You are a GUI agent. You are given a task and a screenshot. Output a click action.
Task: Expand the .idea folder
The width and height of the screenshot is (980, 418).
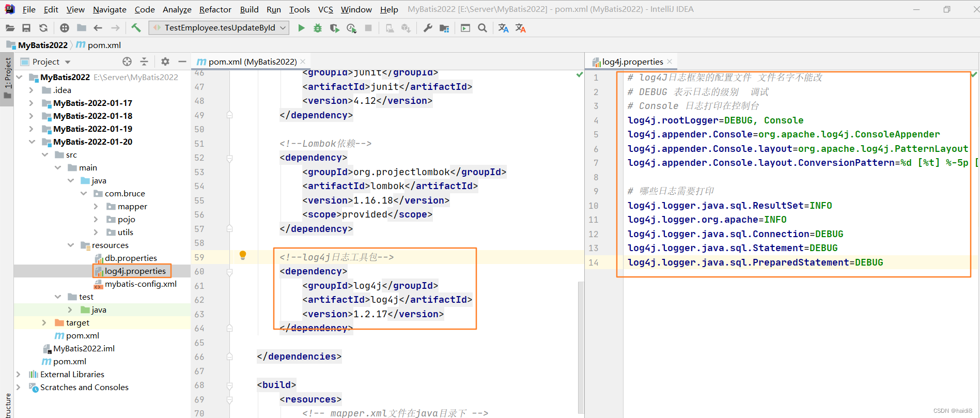tap(32, 90)
